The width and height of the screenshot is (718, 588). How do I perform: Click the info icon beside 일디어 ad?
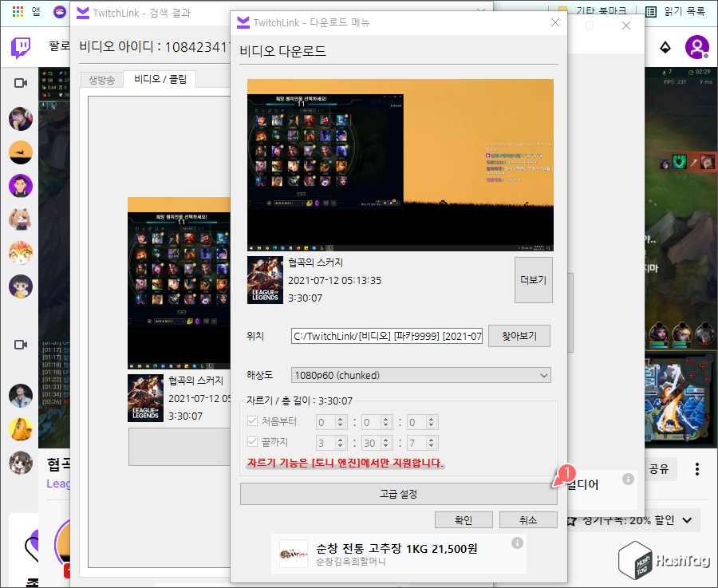click(628, 479)
